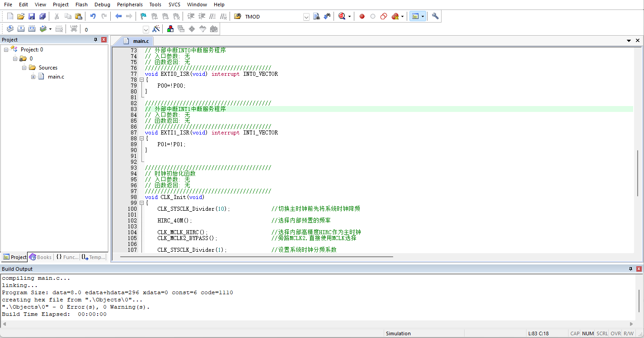Open Find in Files icon
This screenshot has height=338, width=644.
[x=238, y=16]
